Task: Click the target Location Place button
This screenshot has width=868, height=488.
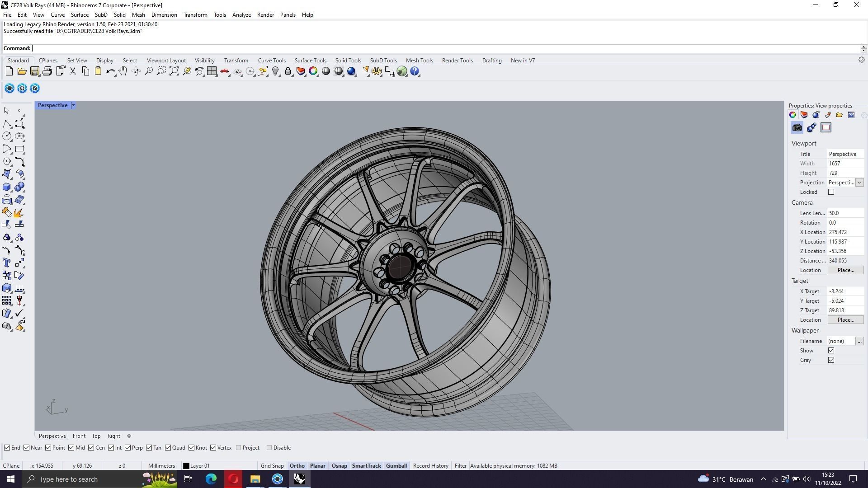Action: (x=845, y=320)
